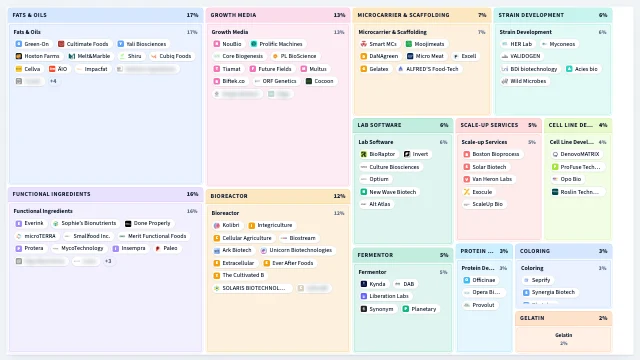Image resolution: width=640 pixels, height=360 pixels.
Task: Select the Strain Development category header
Action: (553, 15)
